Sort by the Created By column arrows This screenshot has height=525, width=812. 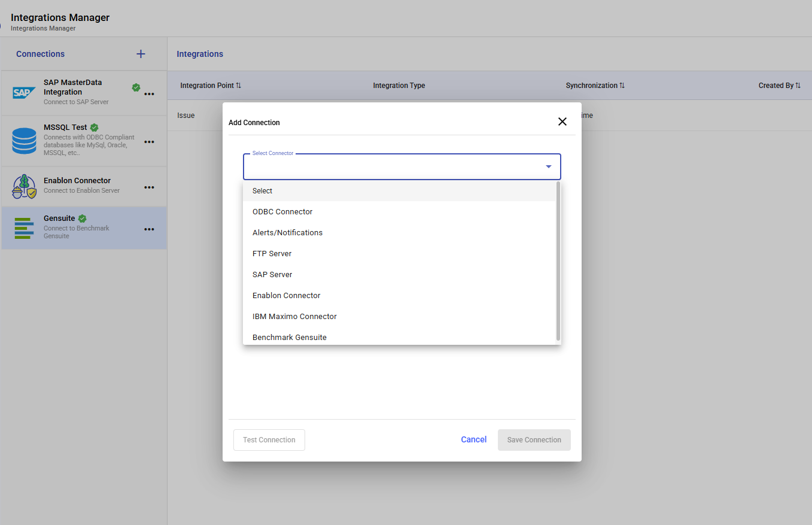tap(798, 86)
